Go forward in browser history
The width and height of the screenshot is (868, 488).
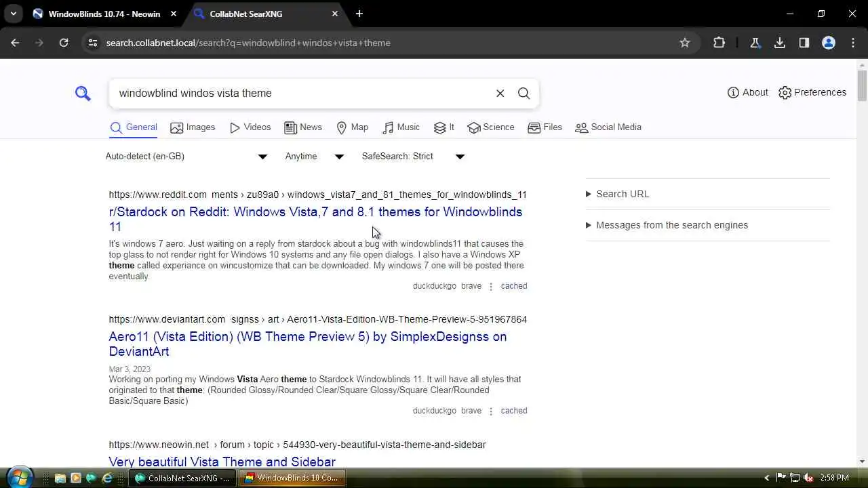tap(39, 43)
